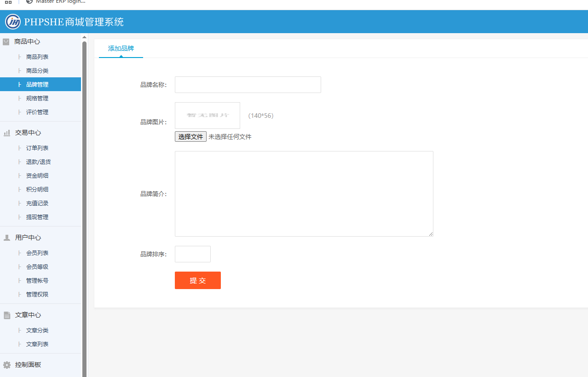This screenshot has height=377, width=588.
Task: Select the 添加品牌 tab
Action: click(121, 48)
